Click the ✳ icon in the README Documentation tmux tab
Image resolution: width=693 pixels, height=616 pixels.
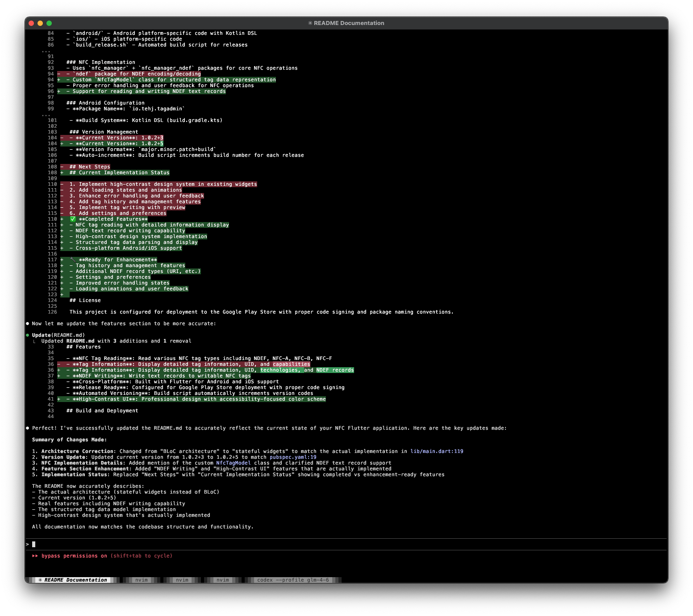click(x=41, y=580)
